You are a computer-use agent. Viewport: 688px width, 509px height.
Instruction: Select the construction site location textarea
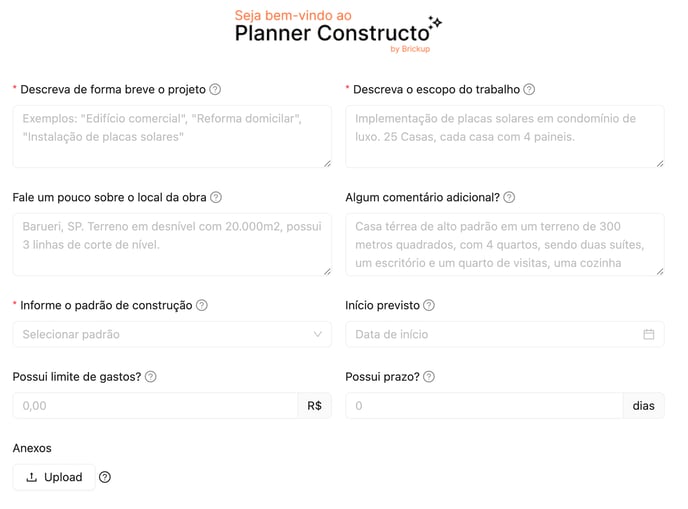pos(172,244)
